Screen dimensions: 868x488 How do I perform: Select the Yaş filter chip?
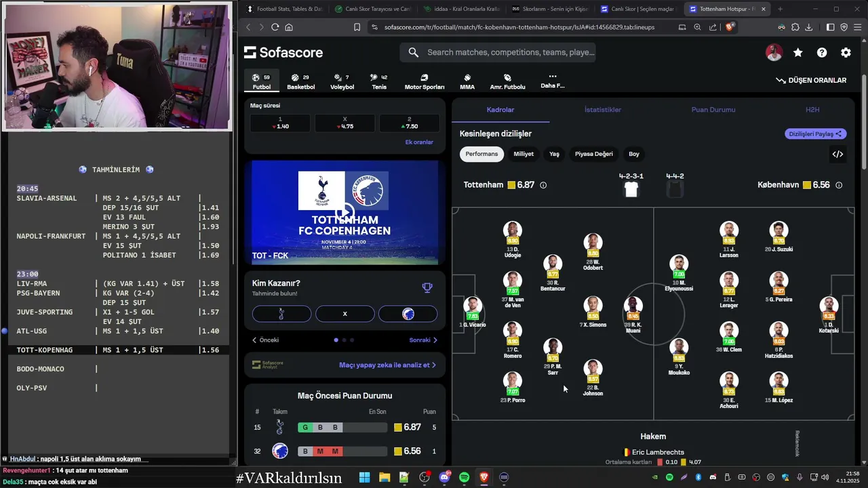(554, 154)
